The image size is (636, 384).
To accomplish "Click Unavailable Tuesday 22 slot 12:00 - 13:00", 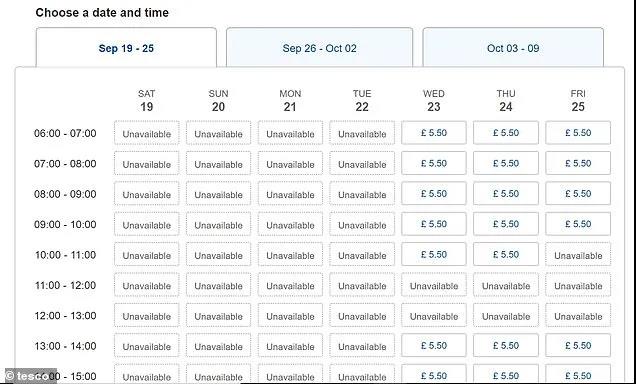I will click(362, 315).
